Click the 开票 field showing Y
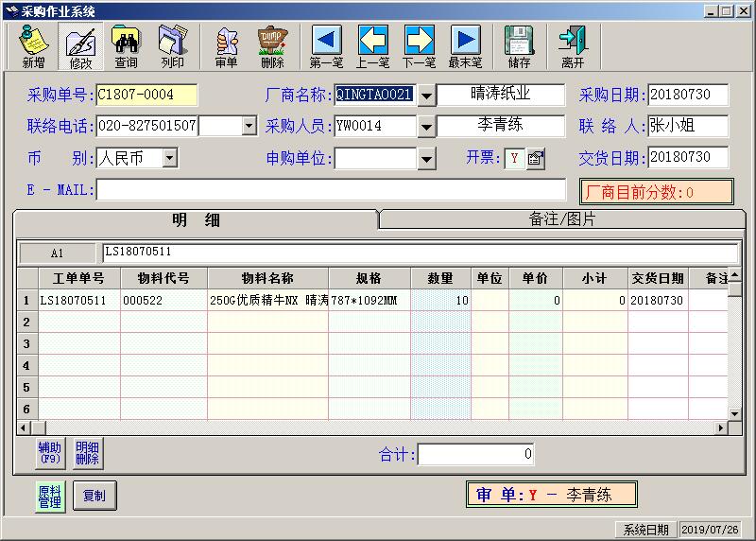The width and height of the screenshot is (756, 541). pos(515,158)
